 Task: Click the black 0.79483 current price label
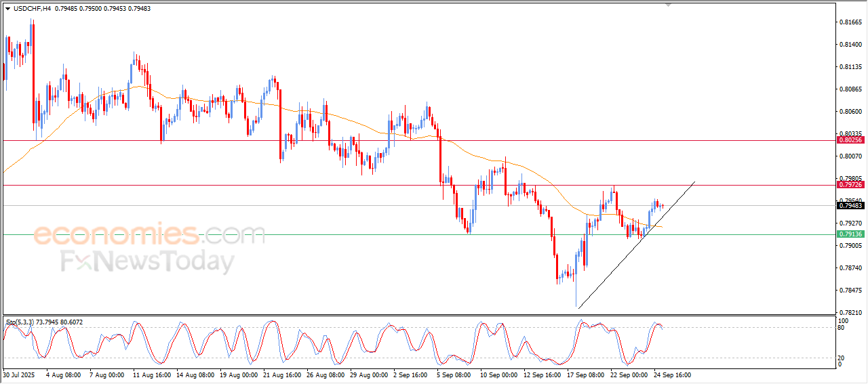[850, 205]
